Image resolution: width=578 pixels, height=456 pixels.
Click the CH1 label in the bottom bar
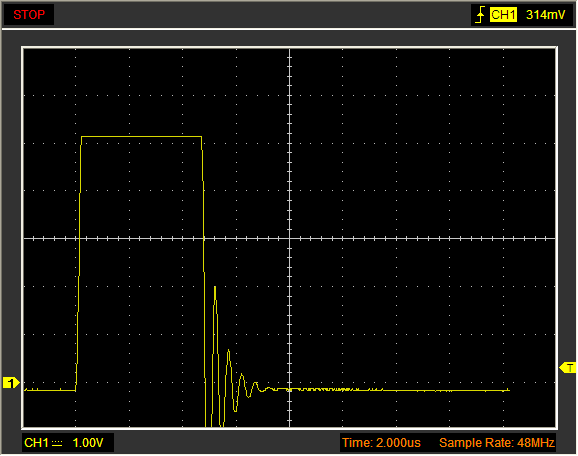36,443
